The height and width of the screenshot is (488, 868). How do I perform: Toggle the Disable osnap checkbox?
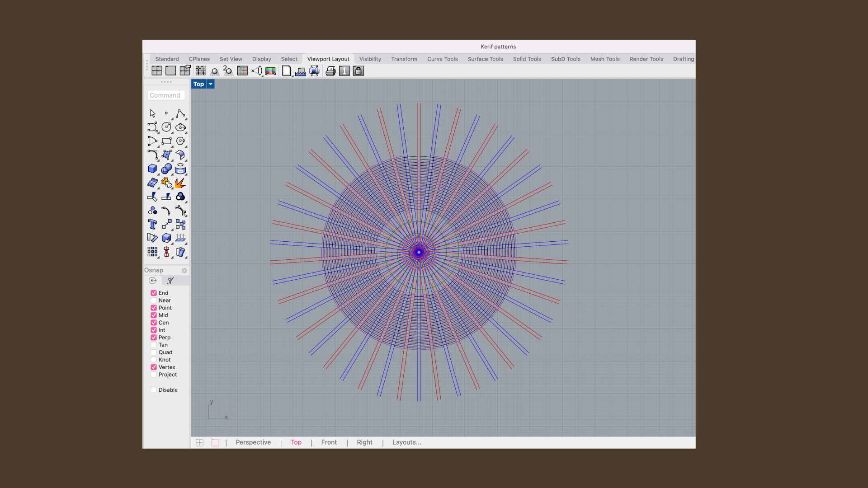[154, 390]
